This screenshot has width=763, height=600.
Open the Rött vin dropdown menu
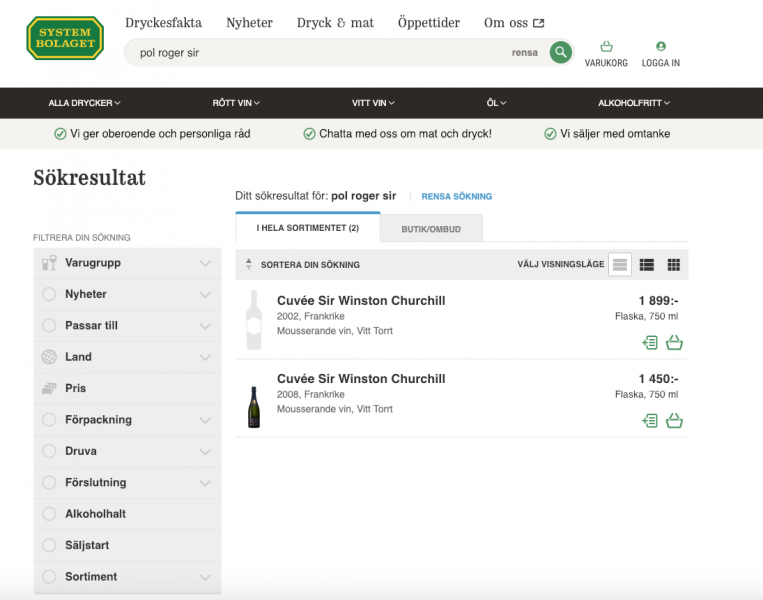(236, 103)
